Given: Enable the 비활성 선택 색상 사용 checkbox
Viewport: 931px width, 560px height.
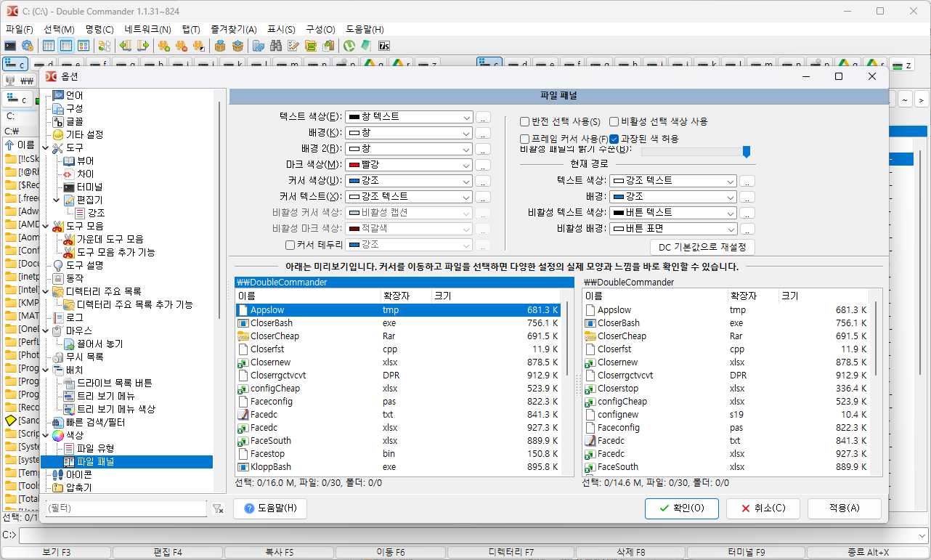Looking at the screenshot, I should [x=614, y=122].
